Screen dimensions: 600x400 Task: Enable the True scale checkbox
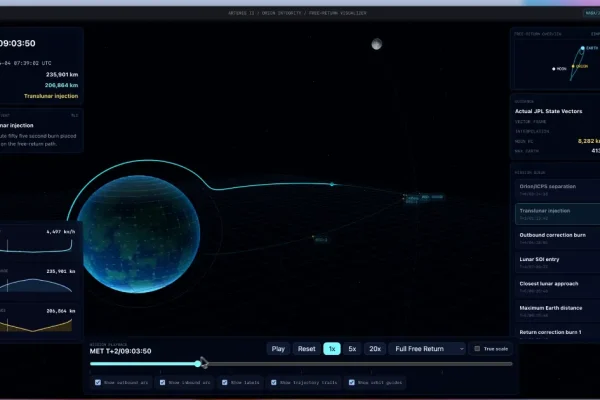pyautogui.click(x=477, y=349)
